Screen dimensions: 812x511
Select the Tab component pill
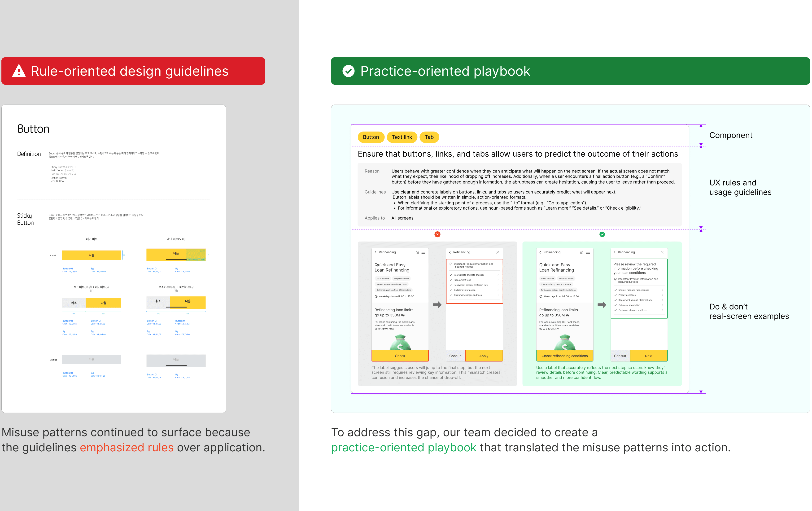[429, 137]
